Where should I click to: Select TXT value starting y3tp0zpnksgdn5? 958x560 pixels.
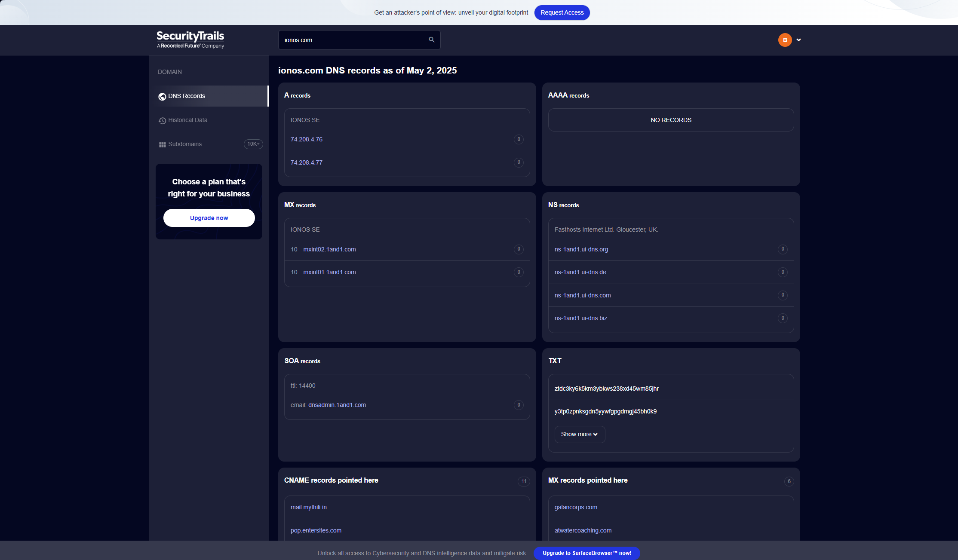point(605,411)
